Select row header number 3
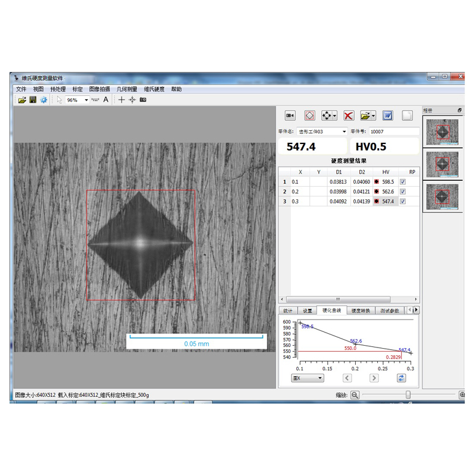Viewport: 476px width, 476px height. [284, 201]
